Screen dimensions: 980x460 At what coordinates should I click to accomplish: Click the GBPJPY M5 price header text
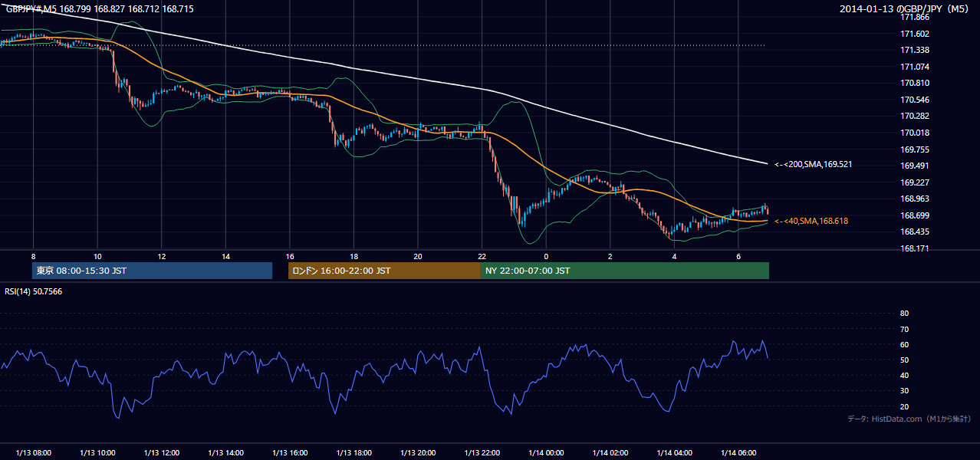(x=100, y=8)
